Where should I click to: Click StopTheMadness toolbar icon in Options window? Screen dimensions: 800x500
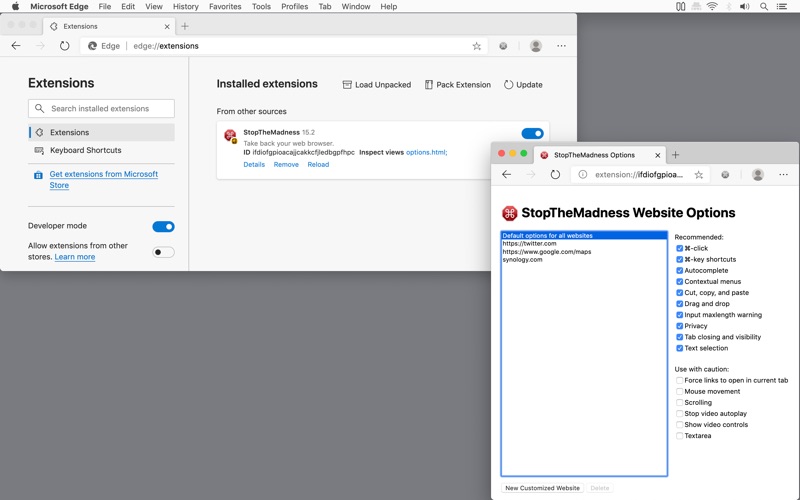[725, 174]
